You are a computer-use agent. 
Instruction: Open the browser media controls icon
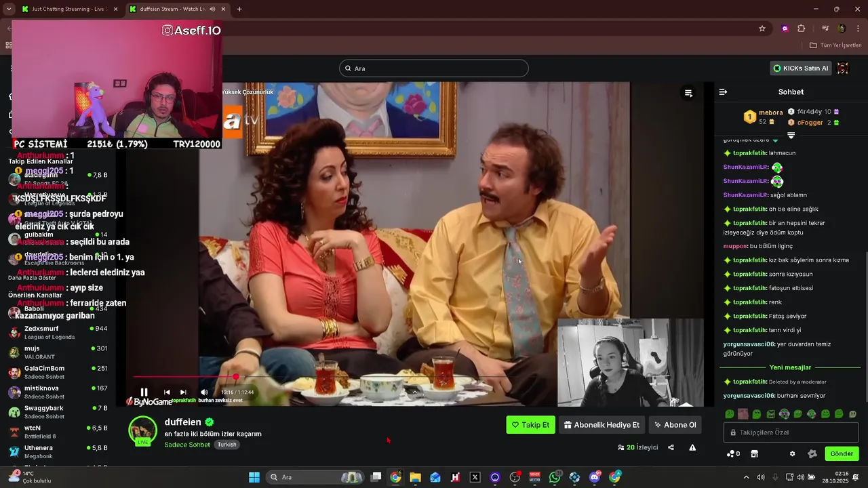click(825, 28)
